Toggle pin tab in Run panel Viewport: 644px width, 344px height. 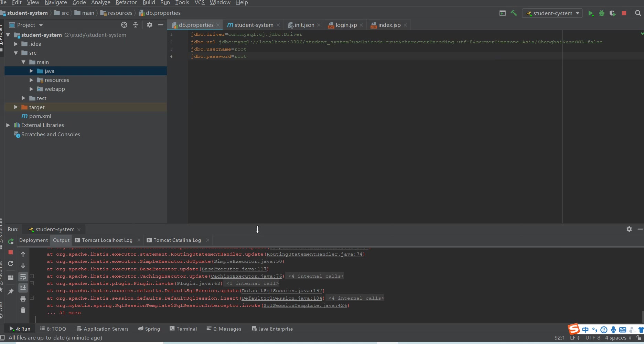click(11, 292)
